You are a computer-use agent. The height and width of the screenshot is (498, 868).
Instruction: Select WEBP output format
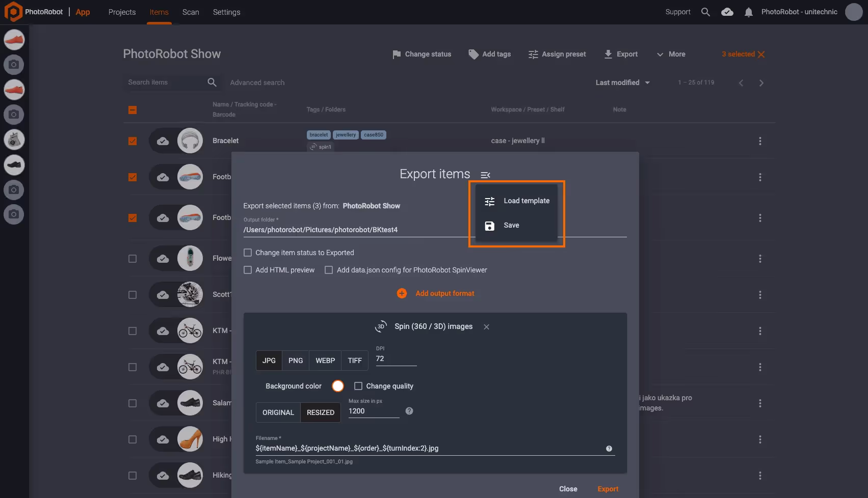pos(325,361)
